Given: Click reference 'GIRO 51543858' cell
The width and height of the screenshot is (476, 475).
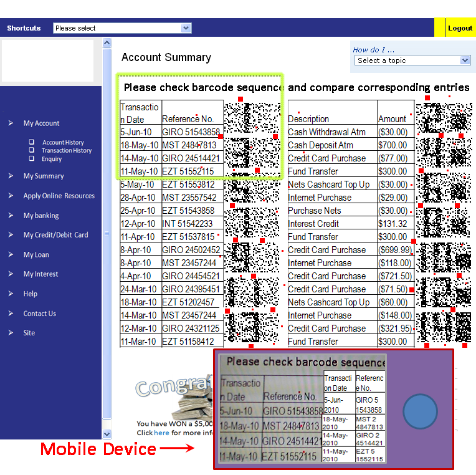Looking at the screenshot, I should [x=192, y=132].
